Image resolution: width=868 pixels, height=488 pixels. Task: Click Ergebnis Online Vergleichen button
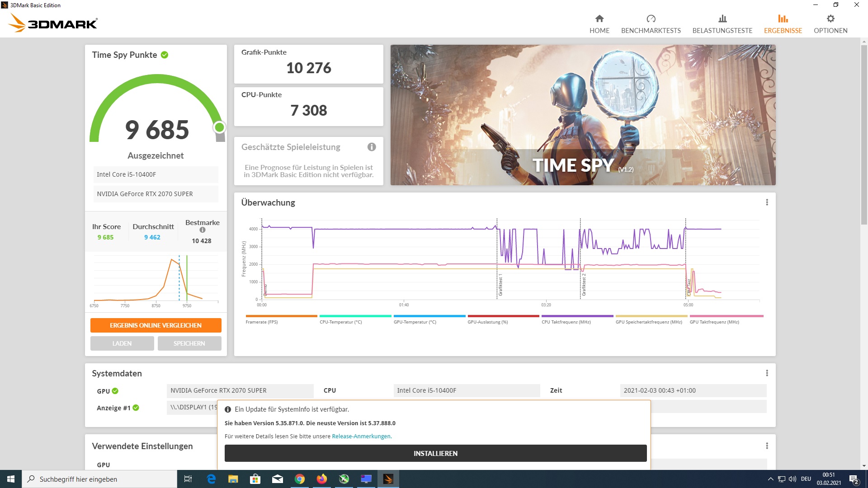tap(156, 325)
